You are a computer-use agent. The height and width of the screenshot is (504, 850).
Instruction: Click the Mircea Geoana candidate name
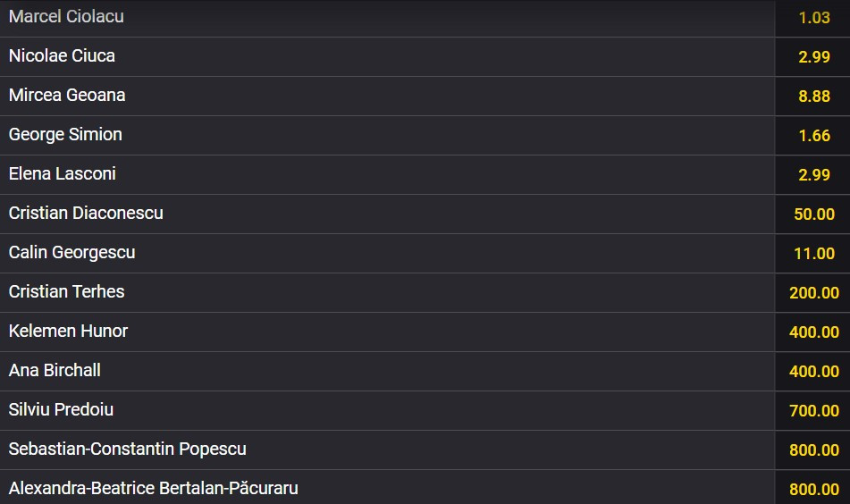pos(67,96)
